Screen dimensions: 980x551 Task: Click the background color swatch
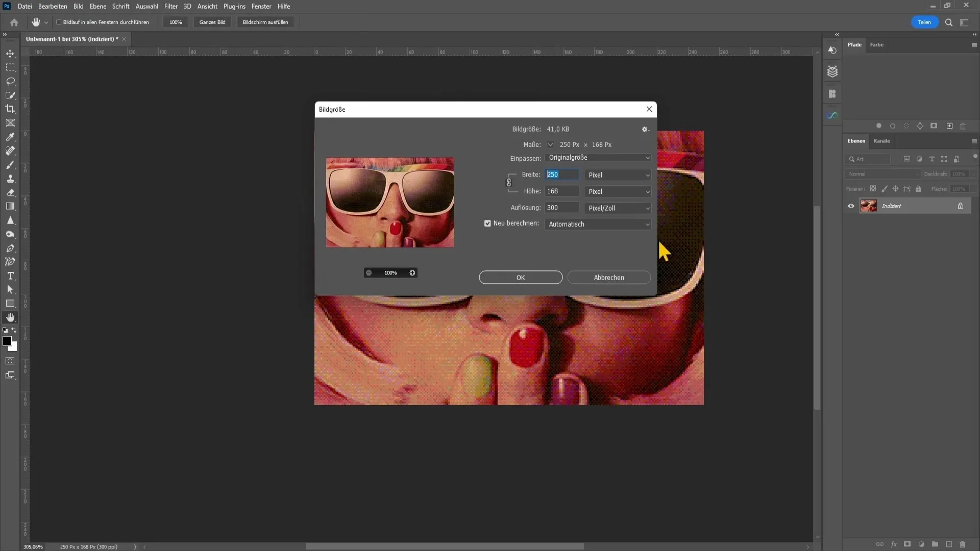point(14,348)
